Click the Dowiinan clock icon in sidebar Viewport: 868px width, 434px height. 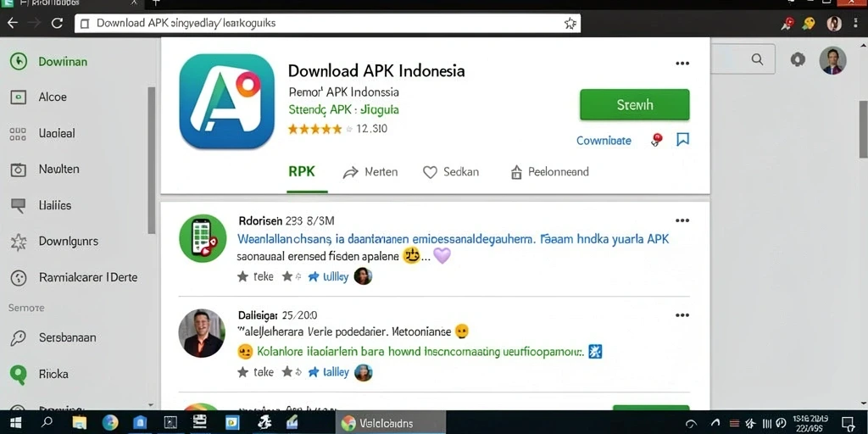19,61
